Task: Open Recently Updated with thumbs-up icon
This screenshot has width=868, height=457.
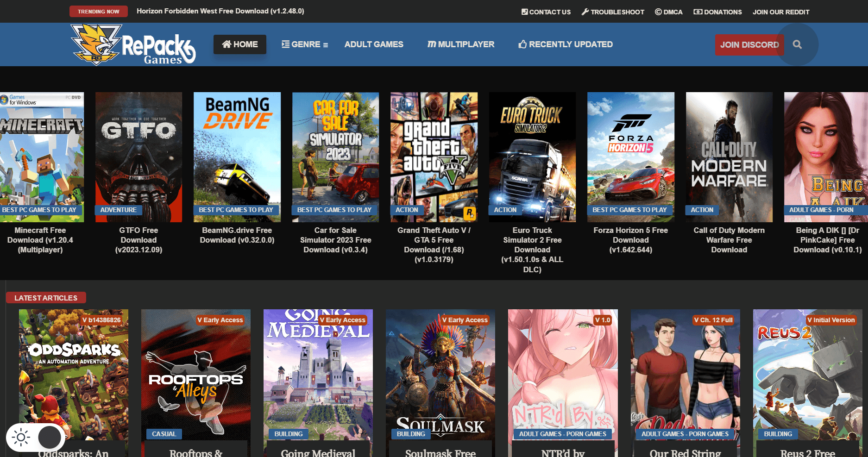Action: click(x=566, y=44)
